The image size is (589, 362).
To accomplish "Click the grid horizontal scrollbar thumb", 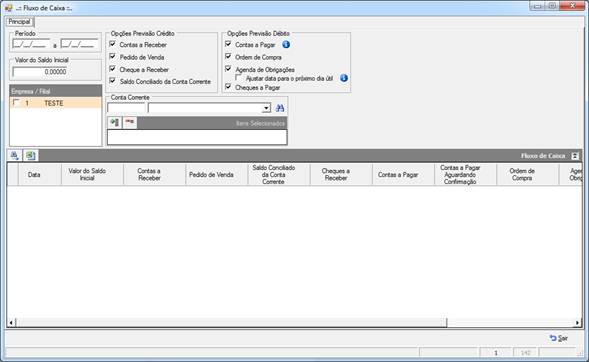I will (x=231, y=323).
